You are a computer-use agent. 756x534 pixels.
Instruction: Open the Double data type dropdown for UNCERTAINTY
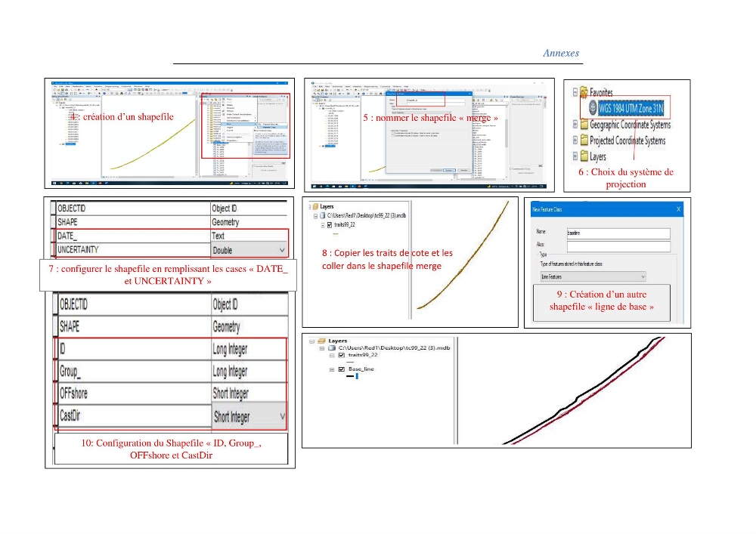point(281,250)
